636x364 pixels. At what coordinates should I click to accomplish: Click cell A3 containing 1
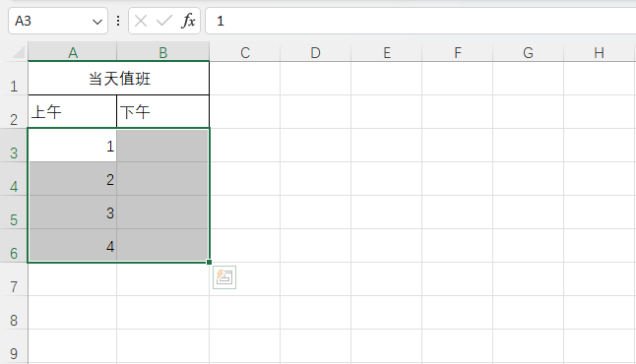point(72,146)
